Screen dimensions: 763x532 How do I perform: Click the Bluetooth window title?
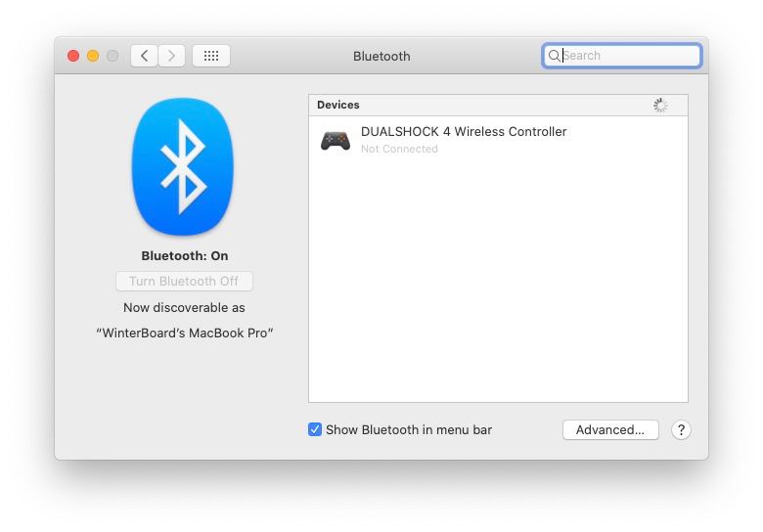381,57
